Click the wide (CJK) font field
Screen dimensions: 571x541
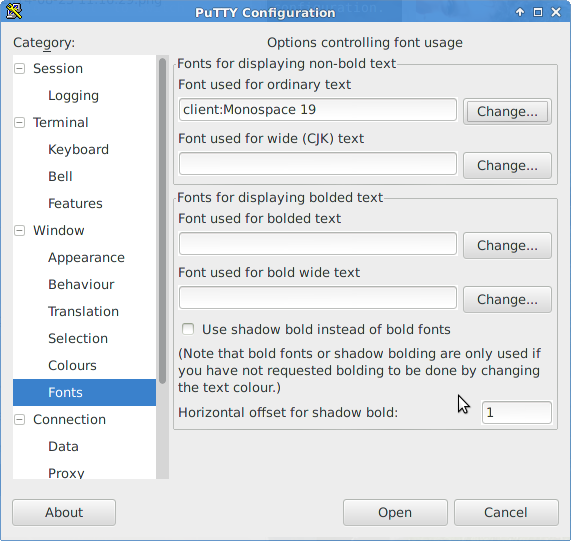pyautogui.click(x=318, y=163)
